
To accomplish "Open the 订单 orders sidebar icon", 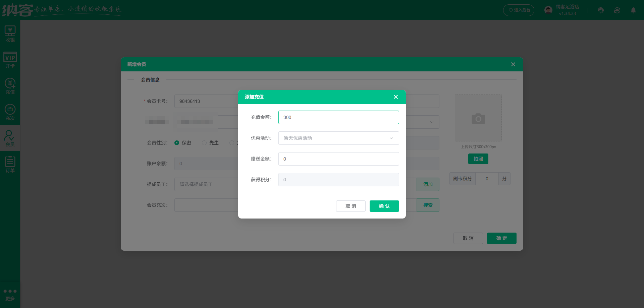I will [x=10, y=165].
